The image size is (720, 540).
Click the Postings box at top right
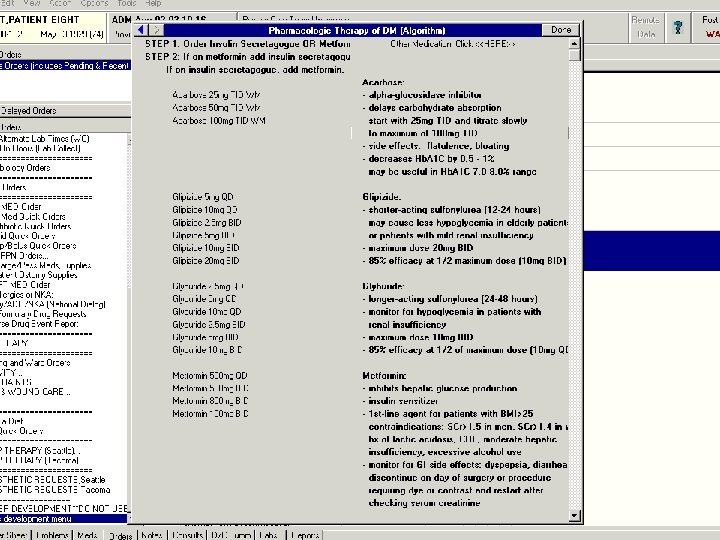pos(707,28)
